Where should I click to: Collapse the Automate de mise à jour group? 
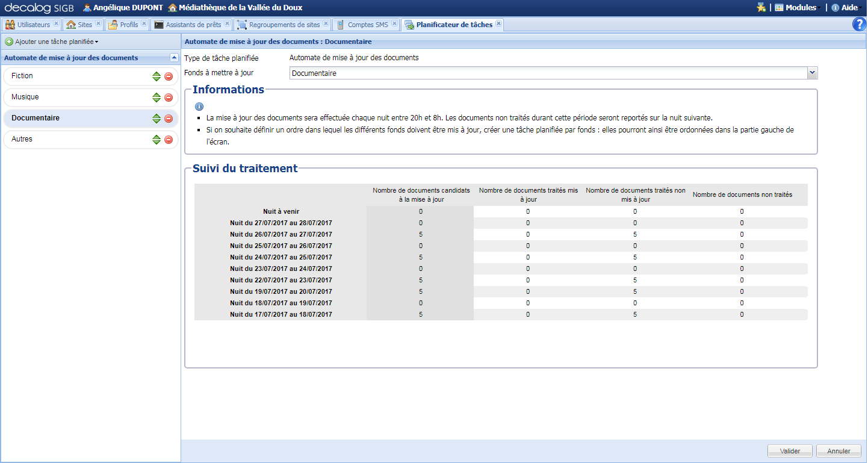(x=174, y=58)
